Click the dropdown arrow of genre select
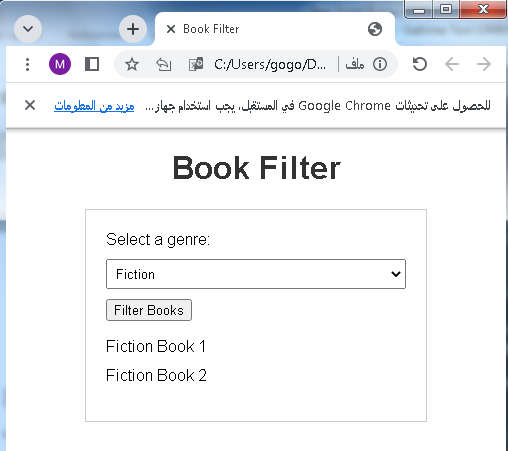 pos(396,274)
